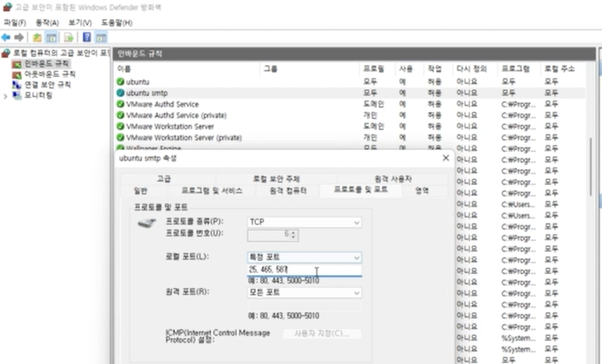Click the 사용자 지정(C)... button

click(x=321, y=333)
